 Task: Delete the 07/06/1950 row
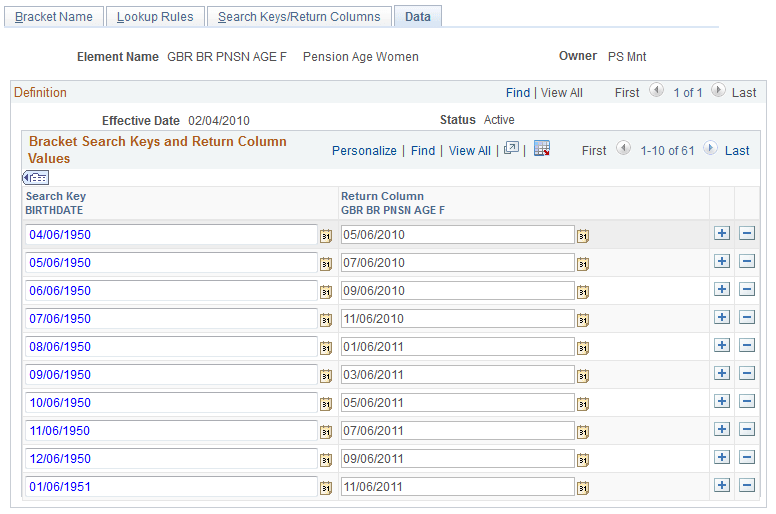point(747,317)
